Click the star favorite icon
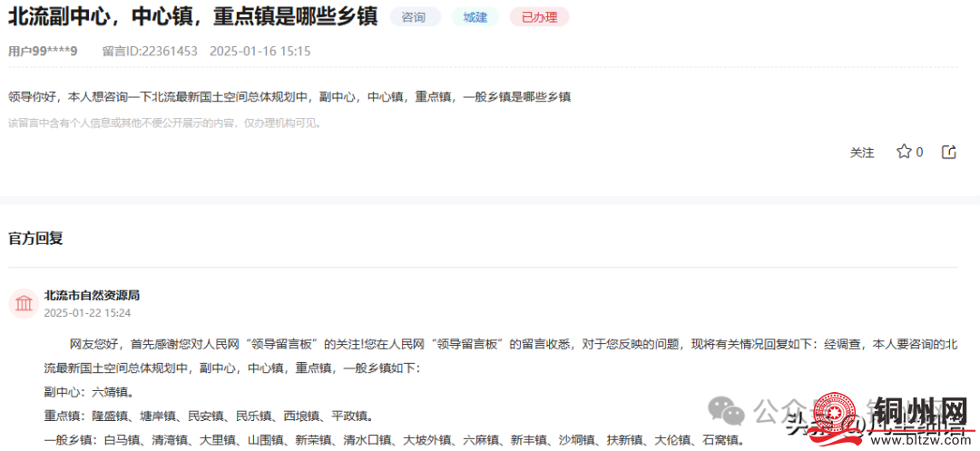 click(904, 152)
